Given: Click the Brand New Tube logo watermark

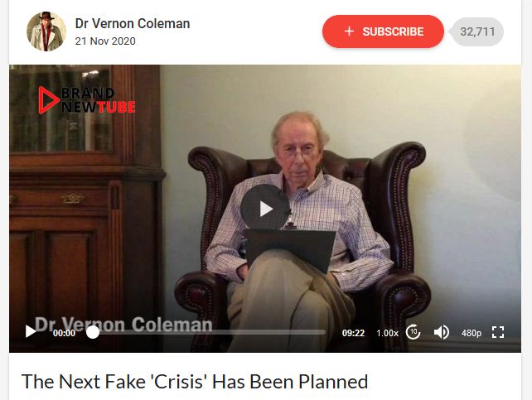Looking at the screenshot, I should click(87, 100).
